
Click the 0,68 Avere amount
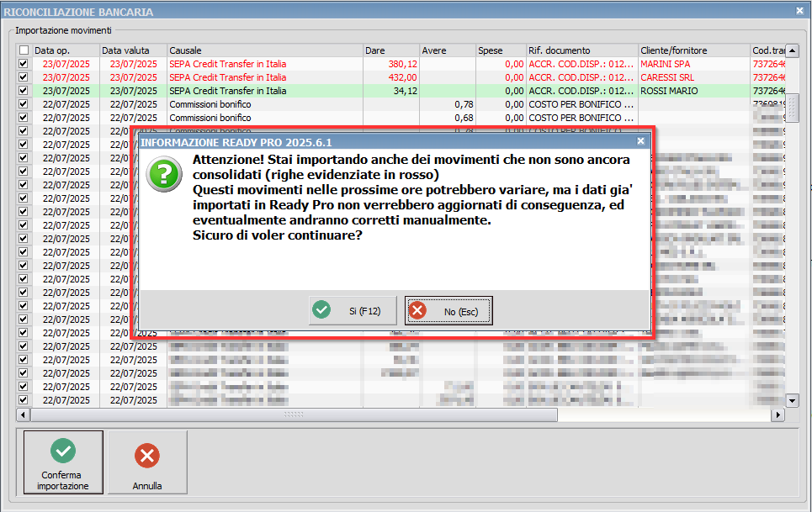464,118
